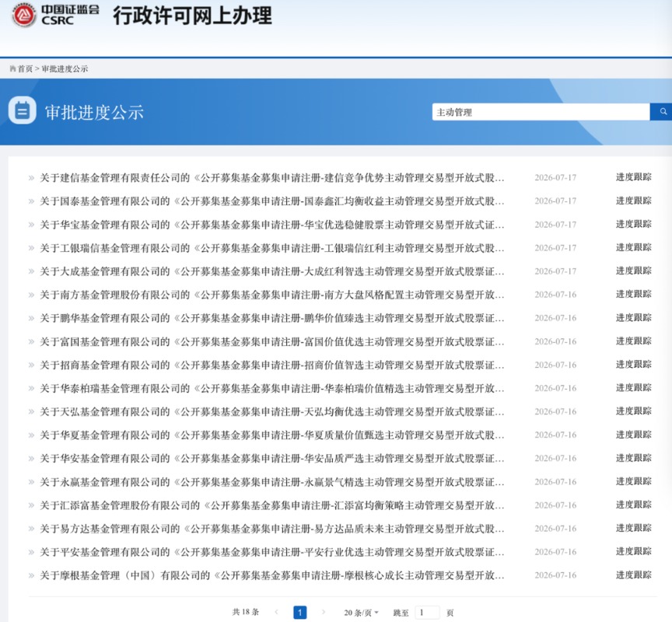The height and width of the screenshot is (622, 672).
Task: Click the search magnifier button
Action: pyautogui.click(x=662, y=112)
